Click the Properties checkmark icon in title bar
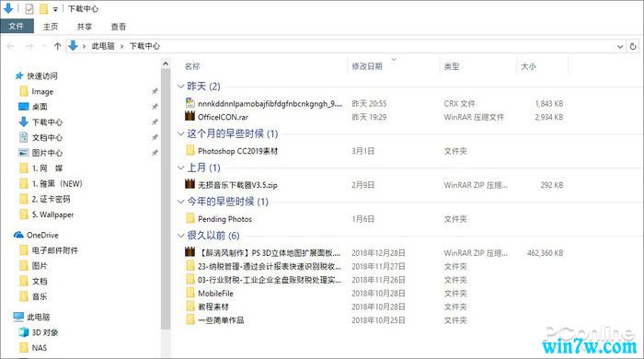The height and width of the screenshot is (359, 644). pos(29,8)
